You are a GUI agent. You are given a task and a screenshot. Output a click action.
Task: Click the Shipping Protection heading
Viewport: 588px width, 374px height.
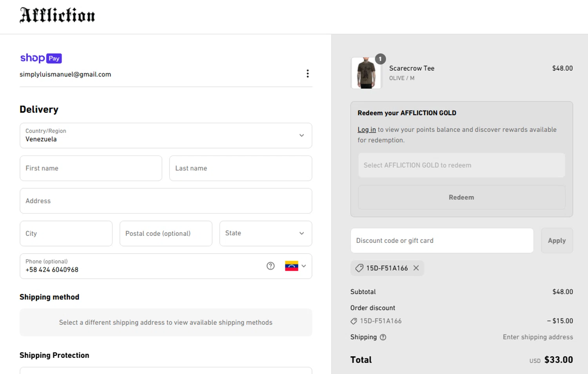(54, 355)
